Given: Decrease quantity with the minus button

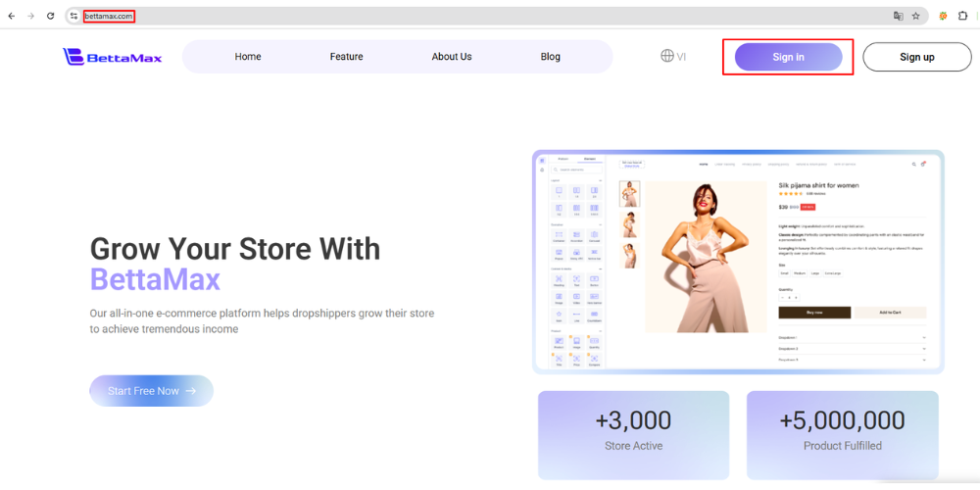Looking at the screenshot, I should coord(782,298).
